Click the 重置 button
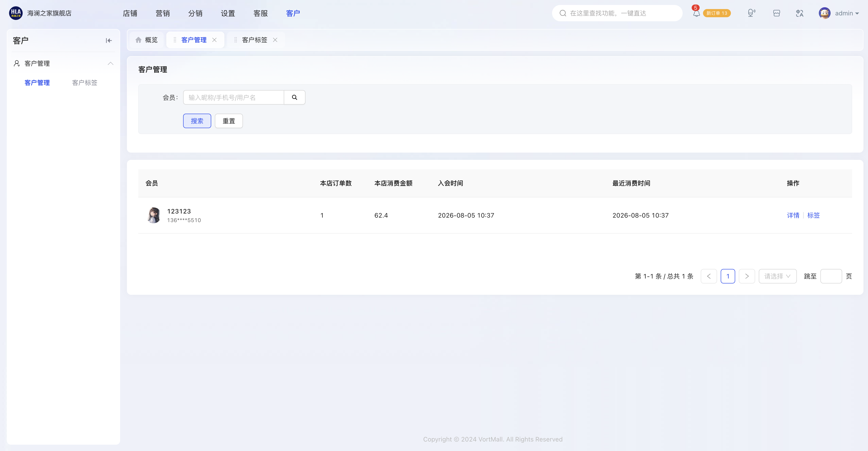The height and width of the screenshot is (451, 868). pos(229,121)
